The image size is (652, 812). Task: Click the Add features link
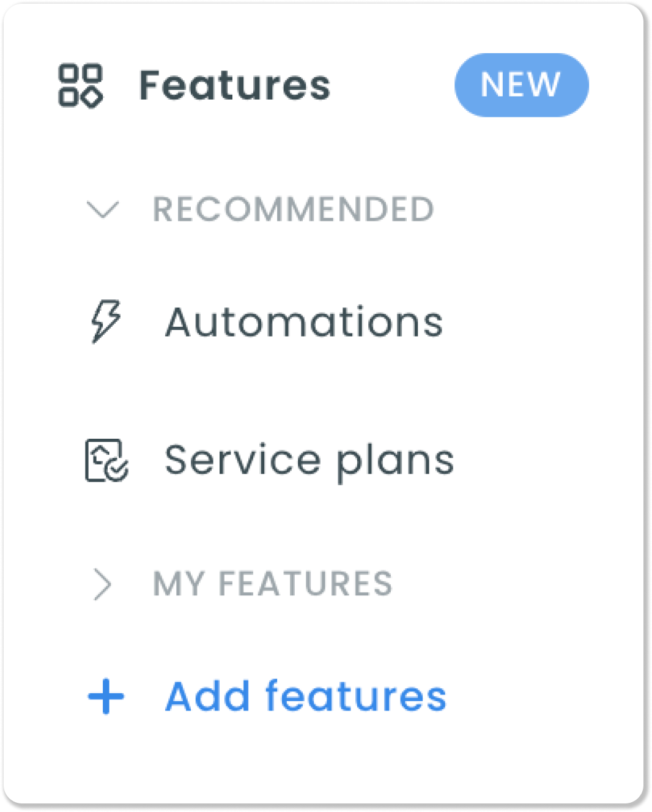tap(306, 696)
